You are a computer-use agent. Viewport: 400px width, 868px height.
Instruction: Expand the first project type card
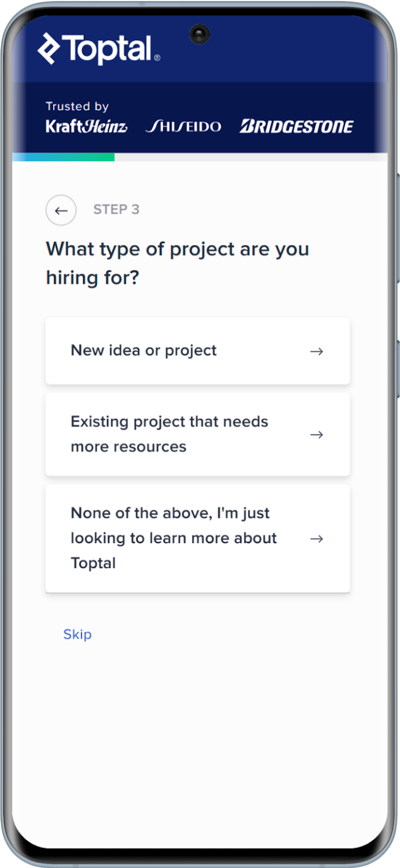(x=197, y=351)
